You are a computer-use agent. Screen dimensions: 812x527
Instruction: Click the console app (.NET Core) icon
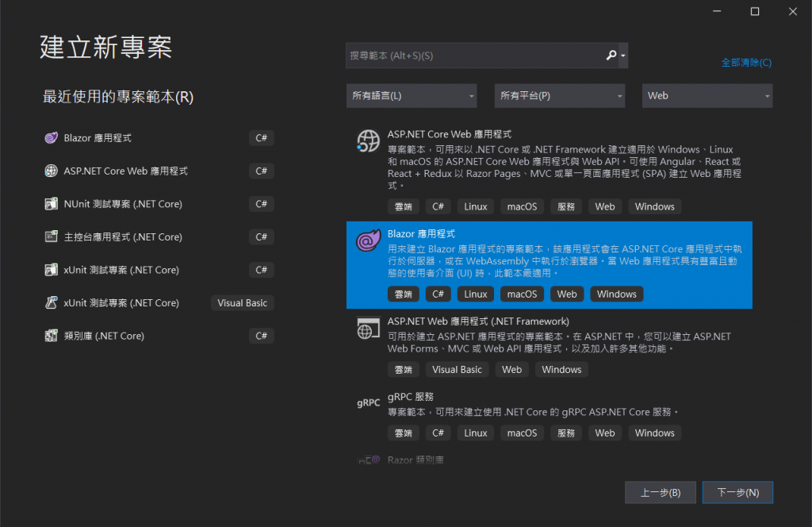point(51,237)
